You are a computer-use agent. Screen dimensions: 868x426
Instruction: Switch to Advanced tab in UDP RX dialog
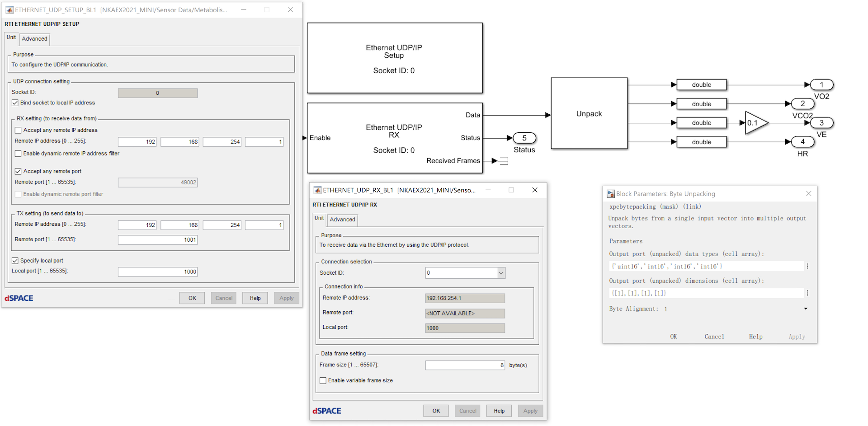point(343,220)
